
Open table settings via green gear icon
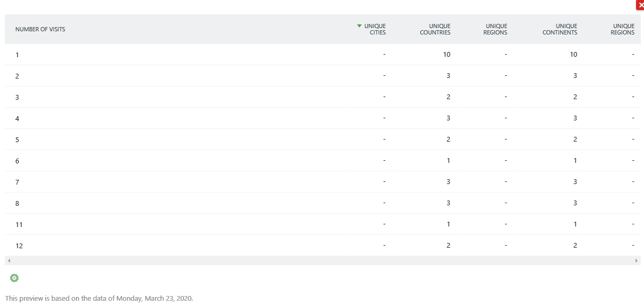coord(14,278)
